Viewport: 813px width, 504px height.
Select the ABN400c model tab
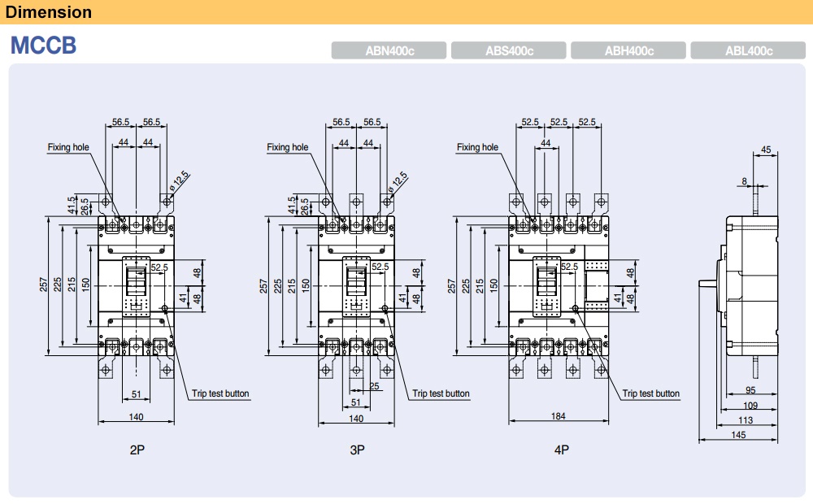pyautogui.click(x=389, y=50)
